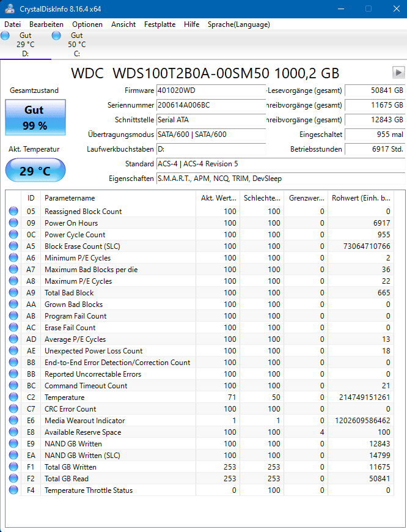407x532 pixels.
Task: Open the Ansicht menu
Action: pos(123,24)
